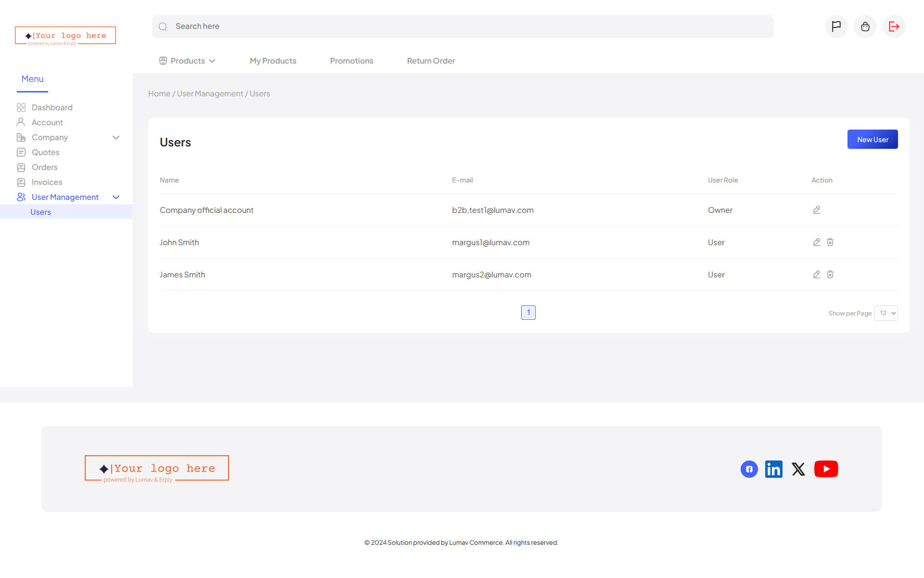Click the red logout icon
The image size is (924, 578).
(894, 26)
